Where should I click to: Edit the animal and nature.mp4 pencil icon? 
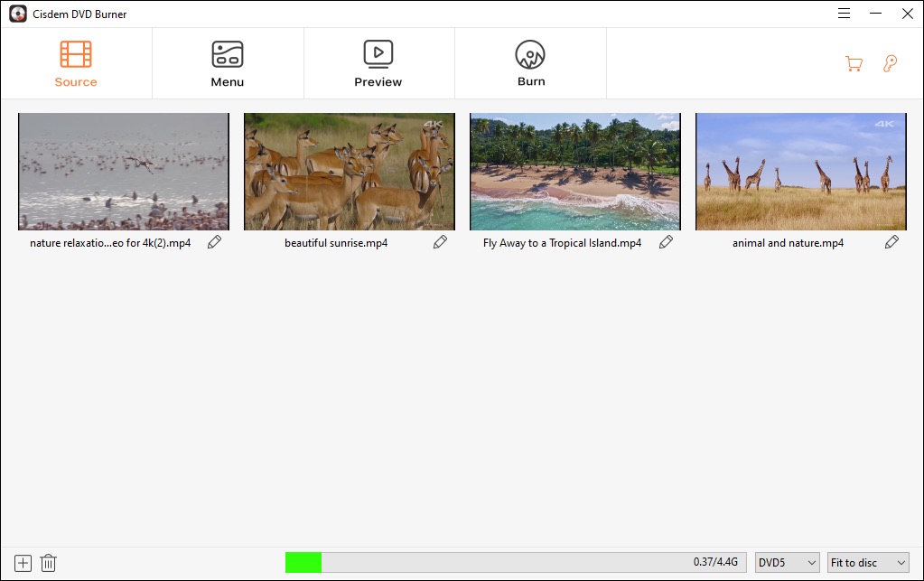891,242
